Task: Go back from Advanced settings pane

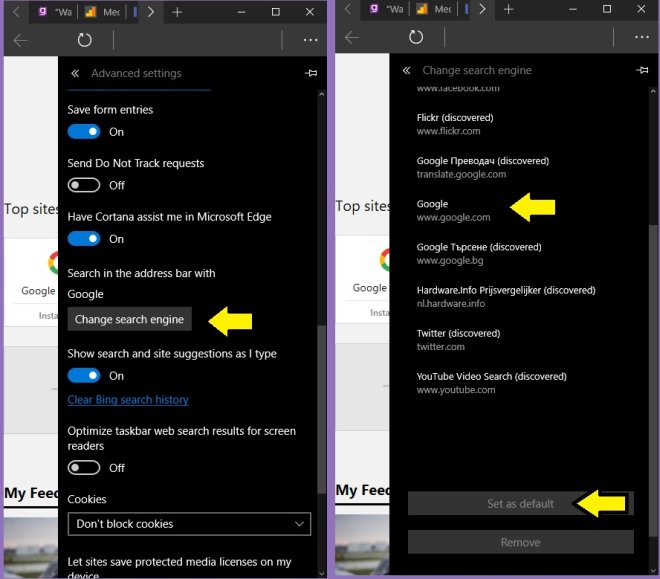Action: pos(75,73)
